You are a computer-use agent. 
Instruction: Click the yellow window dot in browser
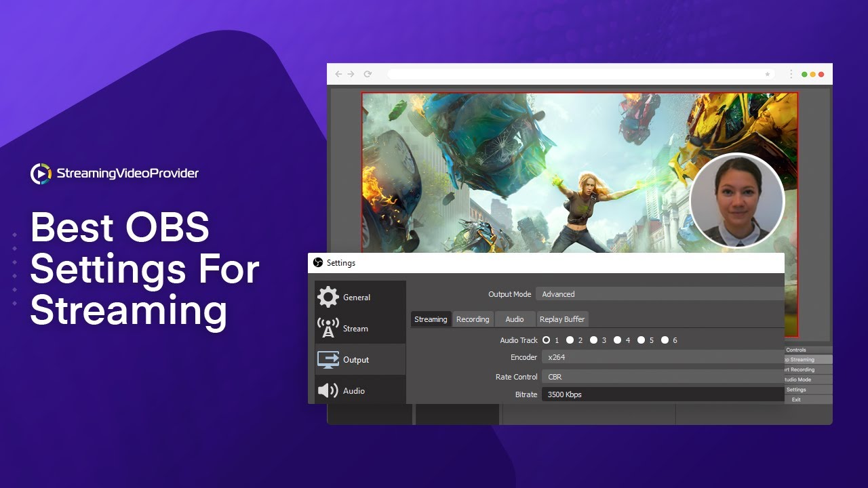tap(813, 74)
